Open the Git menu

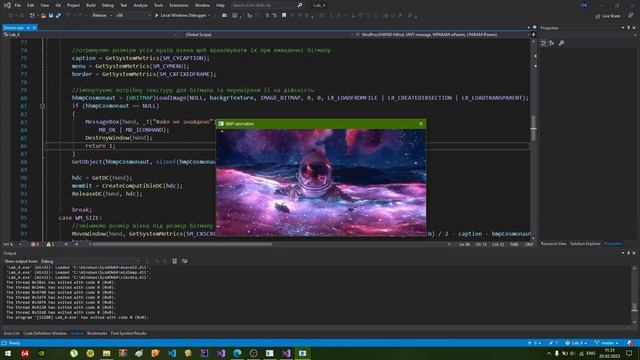coord(58,5)
